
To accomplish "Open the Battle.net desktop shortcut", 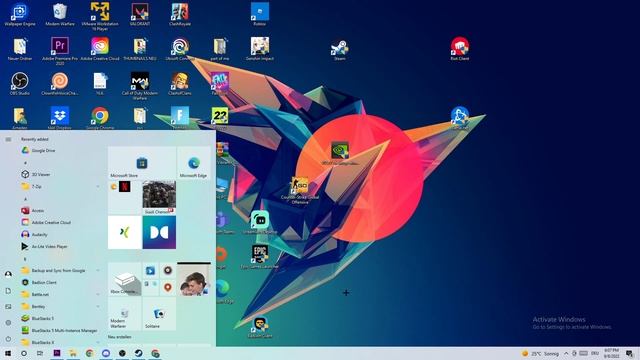I will tap(460, 118).
